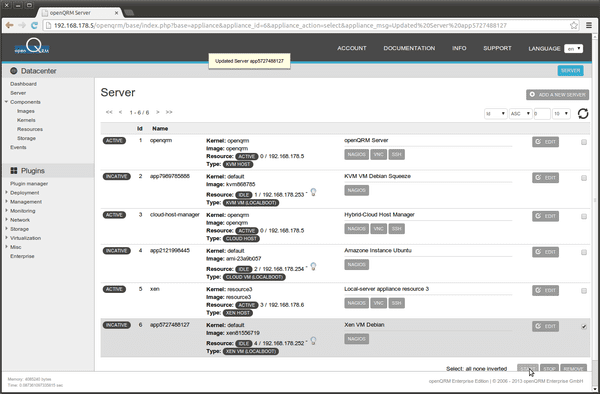Viewport: 600px width, 394px height.
Task: Click the REMOVE button
Action: point(573,368)
